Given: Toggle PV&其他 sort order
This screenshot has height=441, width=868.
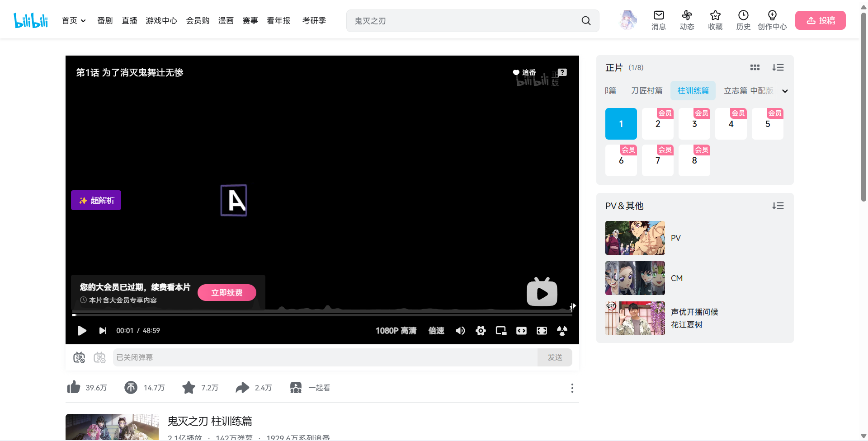Looking at the screenshot, I should pyautogui.click(x=778, y=206).
